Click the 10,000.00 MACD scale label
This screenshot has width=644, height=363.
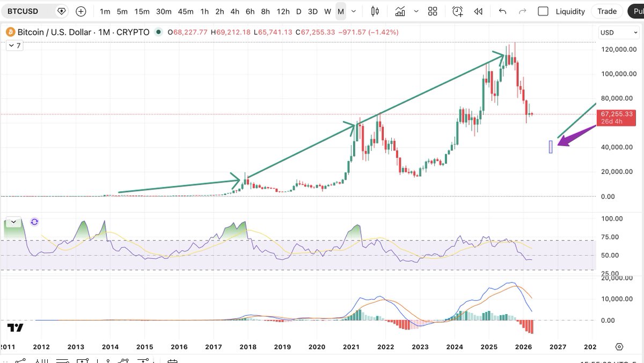click(617, 299)
